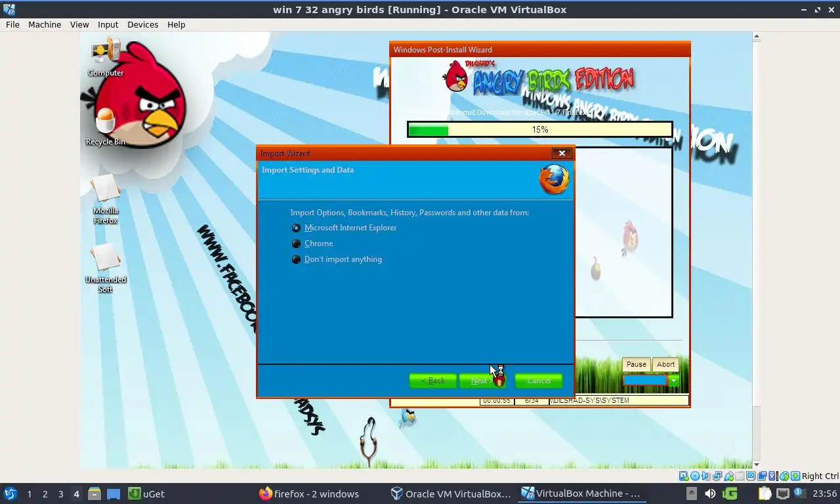Switch to the uGet taskbar item
The image size is (840, 504).
pos(146,493)
